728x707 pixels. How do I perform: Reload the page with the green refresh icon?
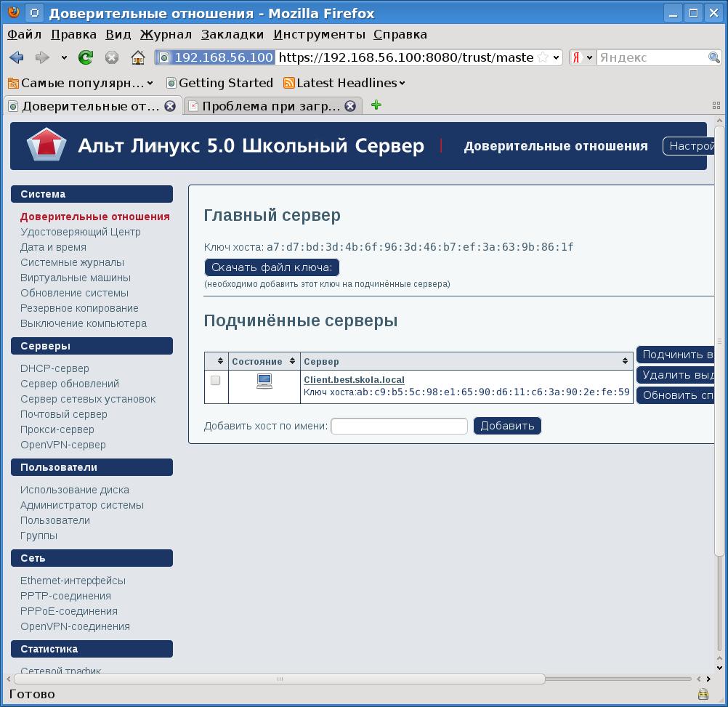coord(86,57)
